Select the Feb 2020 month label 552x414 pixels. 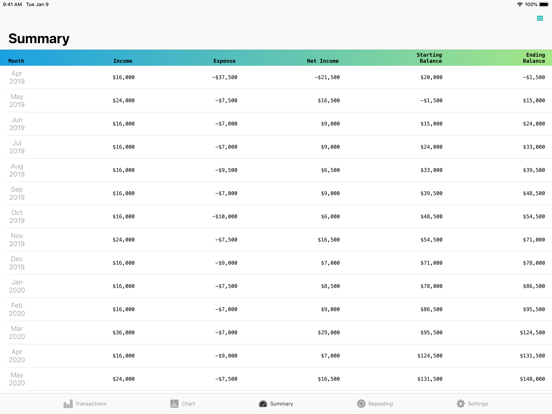pyautogui.click(x=17, y=309)
